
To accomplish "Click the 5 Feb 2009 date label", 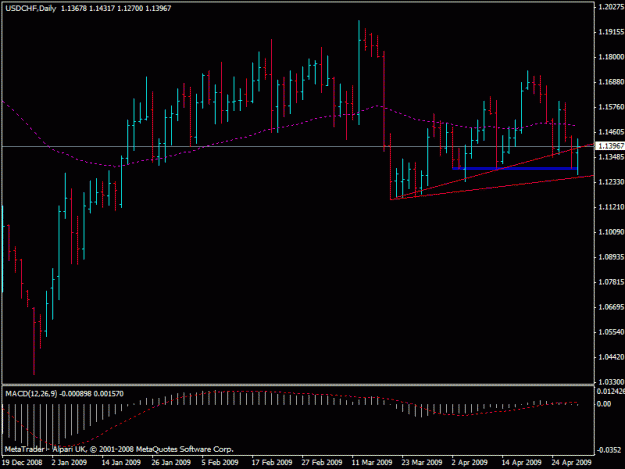I will tap(220, 463).
